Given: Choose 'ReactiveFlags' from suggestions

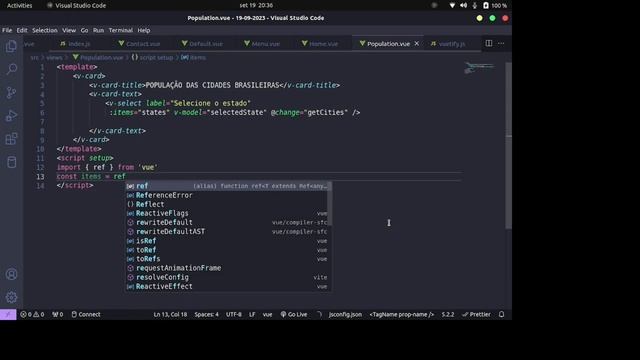Looking at the screenshot, I should pos(228,213).
